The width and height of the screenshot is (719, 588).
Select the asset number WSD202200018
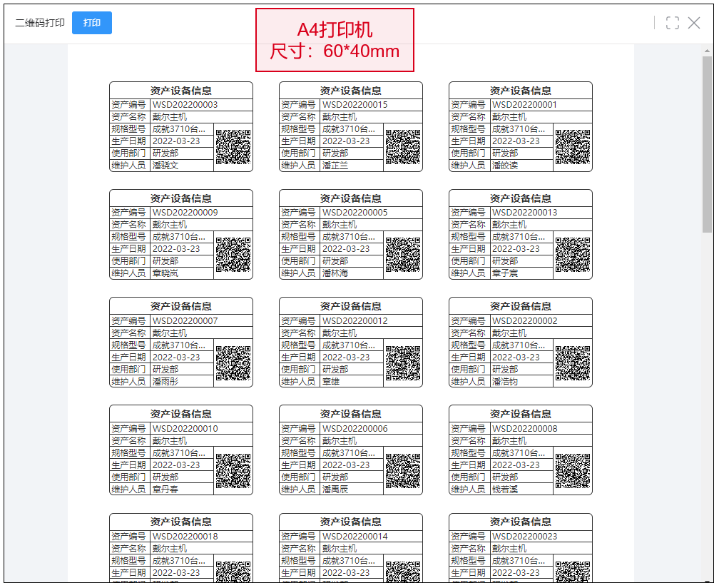pos(185,537)
